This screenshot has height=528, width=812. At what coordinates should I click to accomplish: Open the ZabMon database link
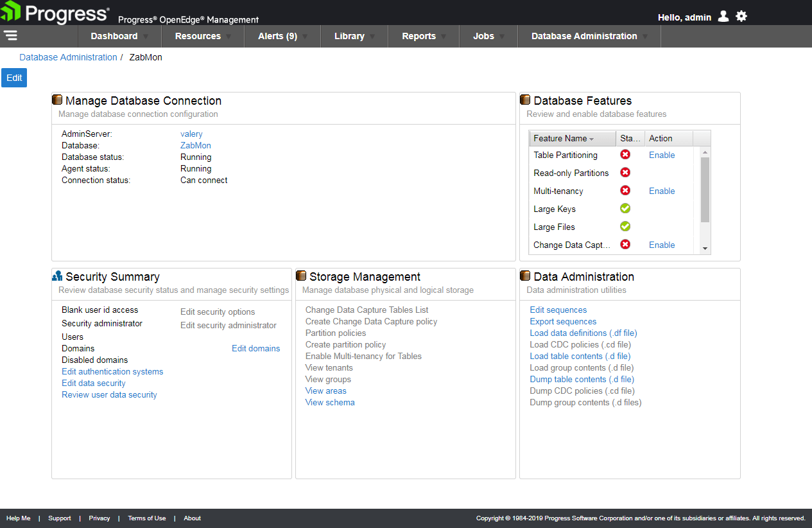pos(196,145)
